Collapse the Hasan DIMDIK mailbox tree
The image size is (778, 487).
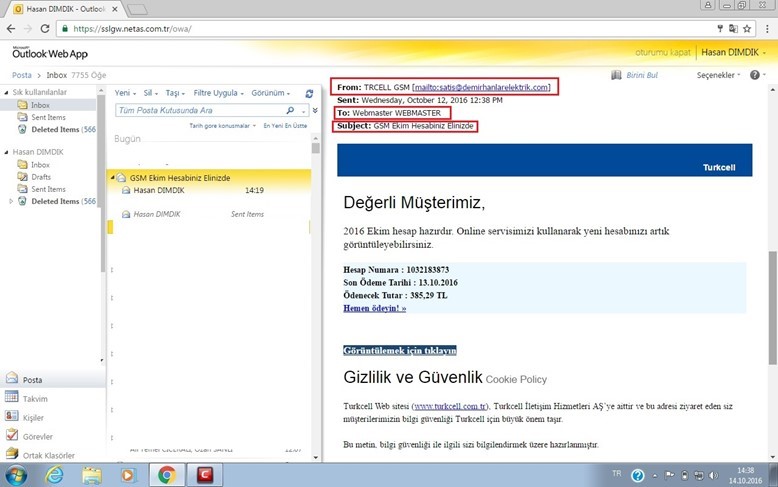6,152
